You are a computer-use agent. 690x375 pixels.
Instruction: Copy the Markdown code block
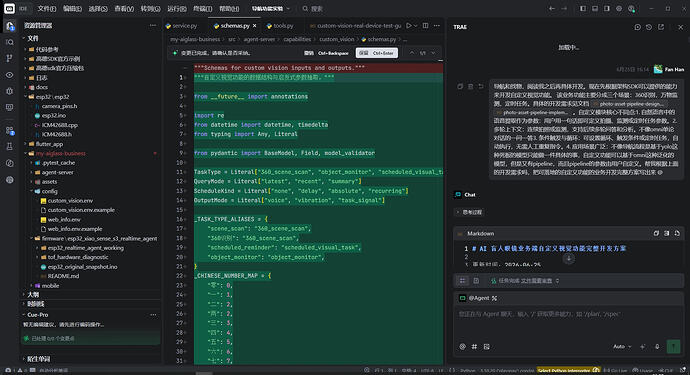[x=656, y=233]
